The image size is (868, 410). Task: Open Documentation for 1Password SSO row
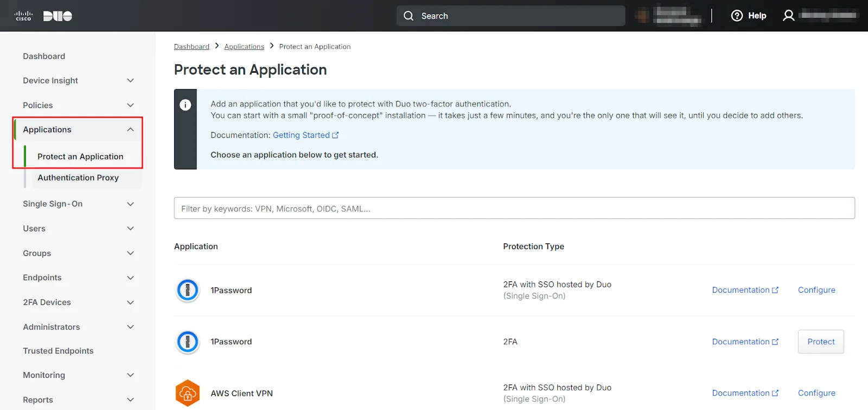[745, 290]
